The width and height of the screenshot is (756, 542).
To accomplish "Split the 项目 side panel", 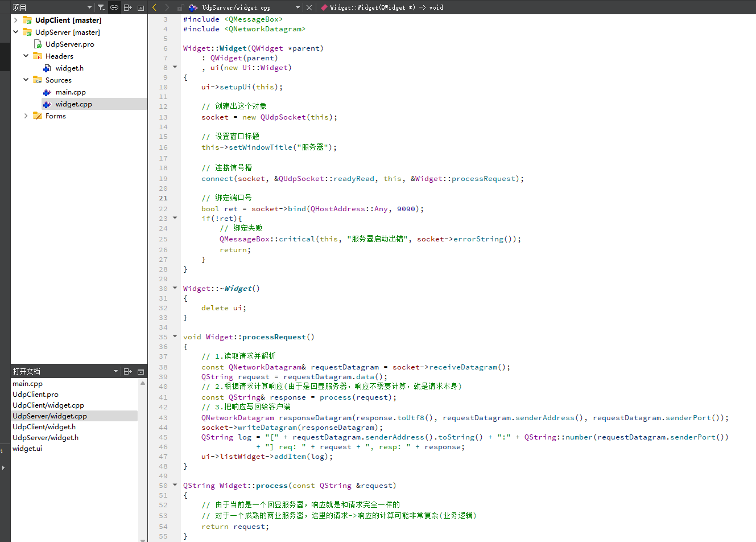I will 127,7.
